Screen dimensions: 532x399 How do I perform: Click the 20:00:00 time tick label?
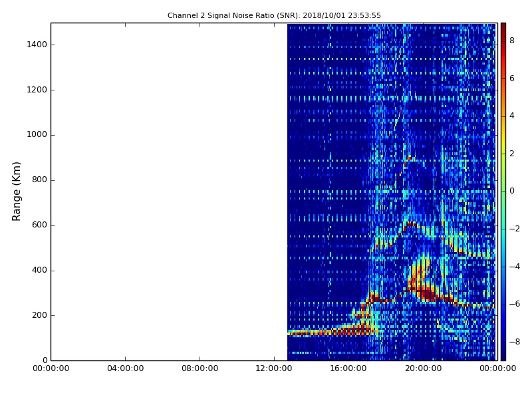(x=424, y=368)
